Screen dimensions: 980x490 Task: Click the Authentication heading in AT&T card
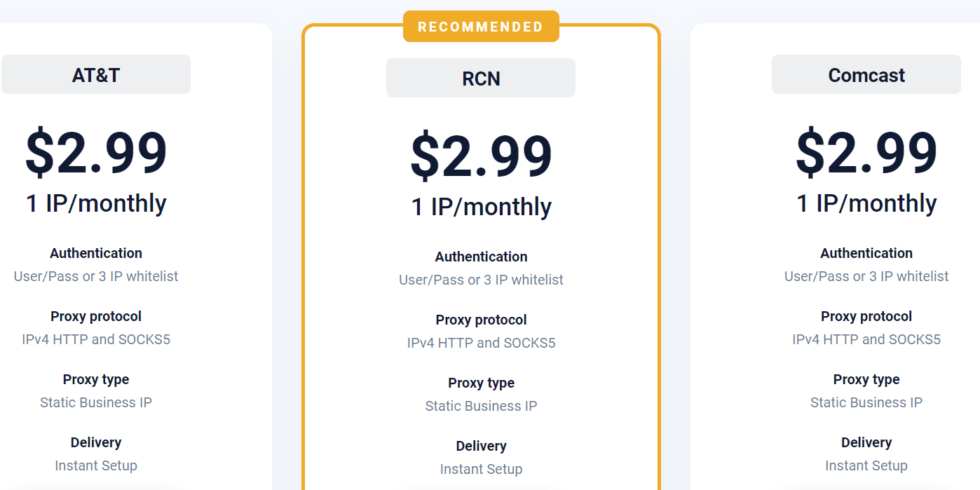click(x=96, y=253)
